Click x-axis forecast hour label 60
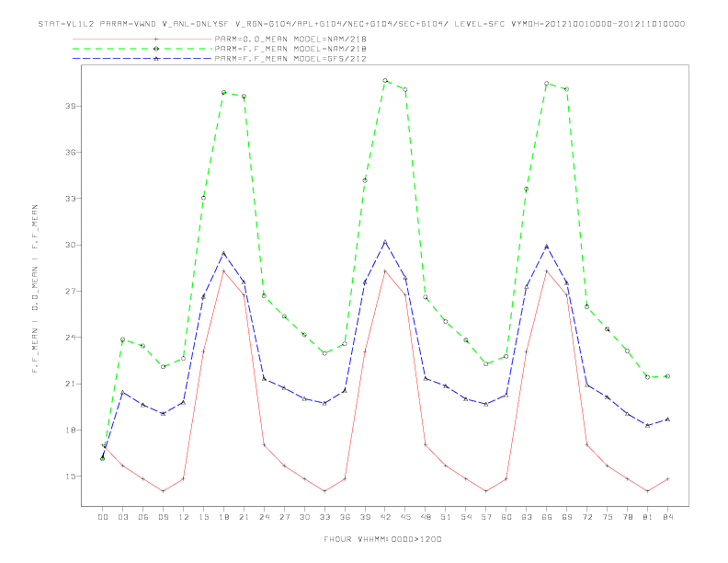 (506, 517)
